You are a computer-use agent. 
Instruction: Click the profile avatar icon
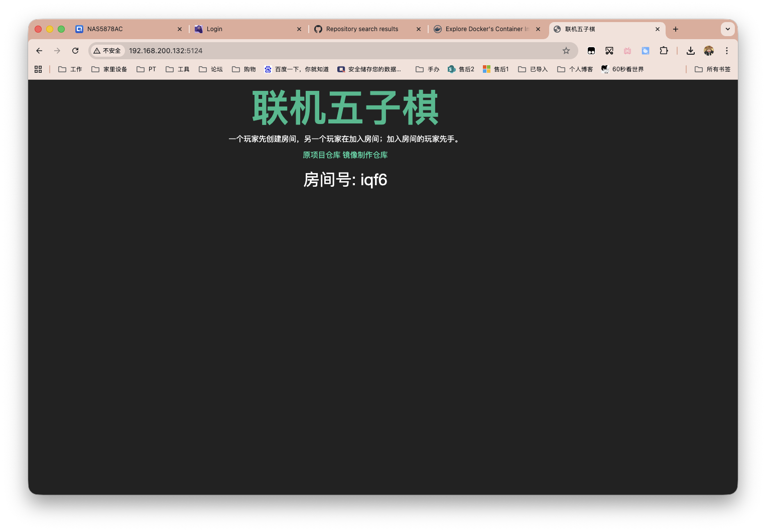coord(709,51)
